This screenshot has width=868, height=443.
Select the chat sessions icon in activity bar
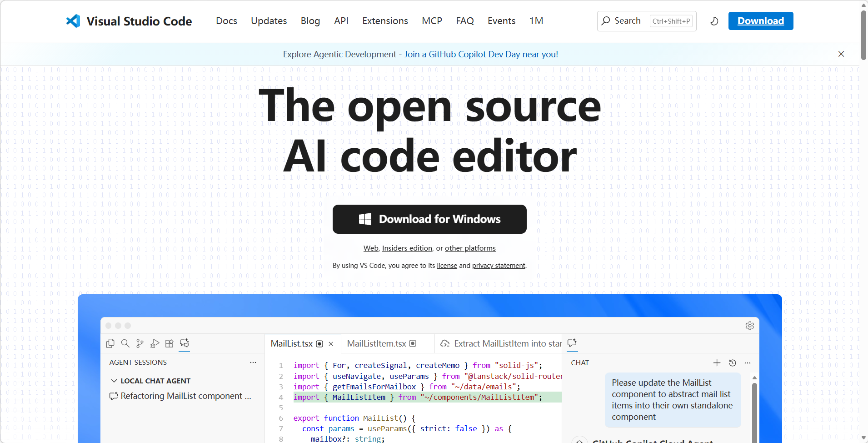point(185,343)
